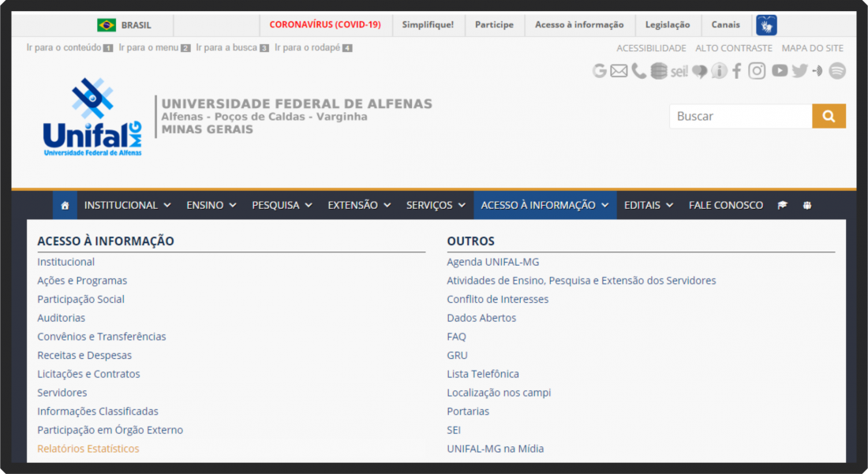Click the podcast broadcast icon

click(x=817, y=71)
